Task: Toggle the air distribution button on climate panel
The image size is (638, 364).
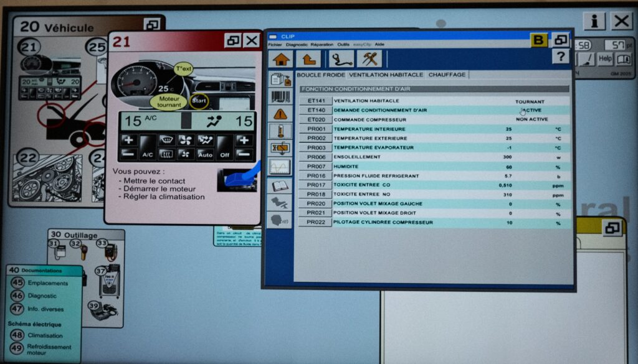Action: tap(205, 140)
